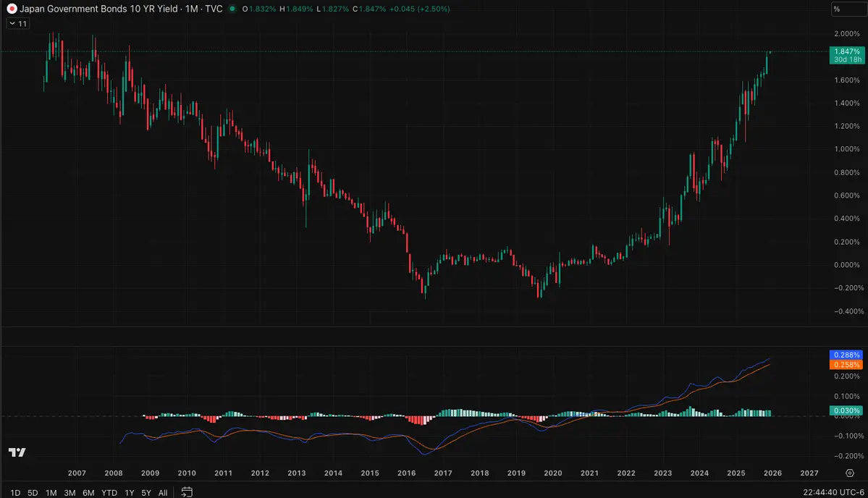Click the Japan flag symbol icon
The width and height of the screenshot is (868, 498).
pyautogui.click(x=12, y=9)
